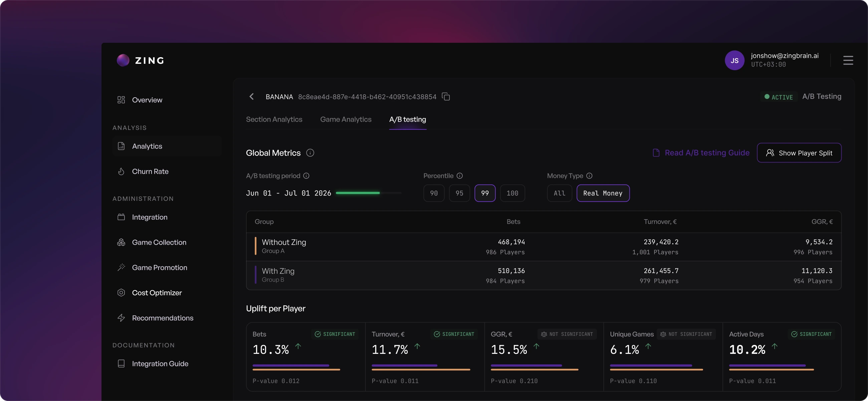
Task: Click the jonshow@zingbrain.ai account email
Action: (785, 56)
